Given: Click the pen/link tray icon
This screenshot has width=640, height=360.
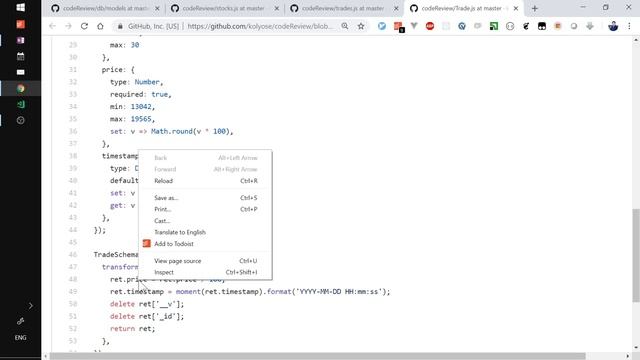Looking at the screenshot, I should [20, 321].
